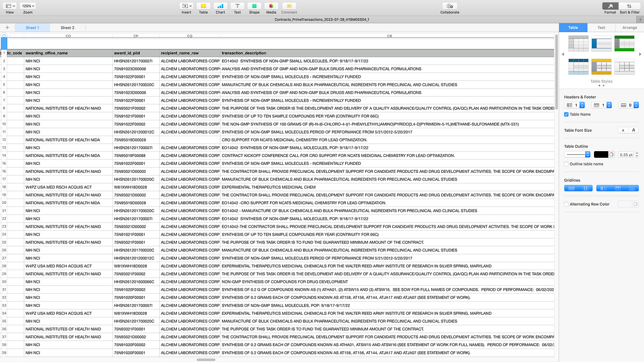Click the Text box toolbar icon
The width and height of the screenshot is (644, 362).
(237, 6)
